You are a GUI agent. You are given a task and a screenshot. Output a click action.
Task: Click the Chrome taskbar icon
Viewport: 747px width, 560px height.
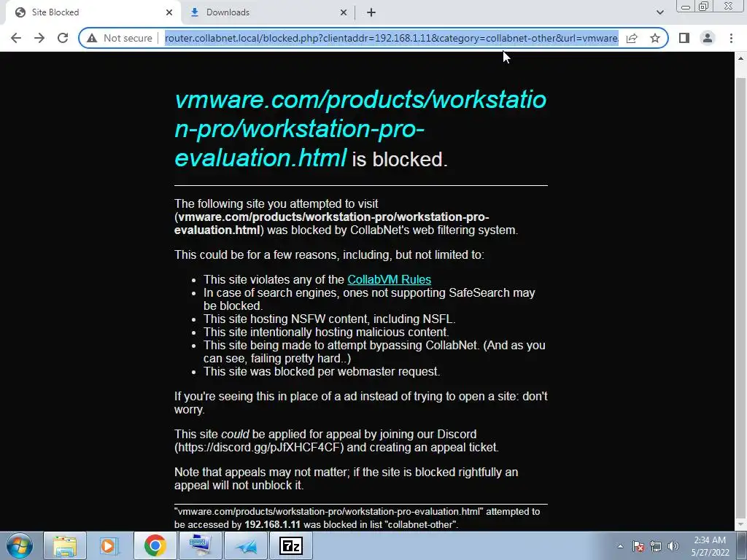pos(155,545)
